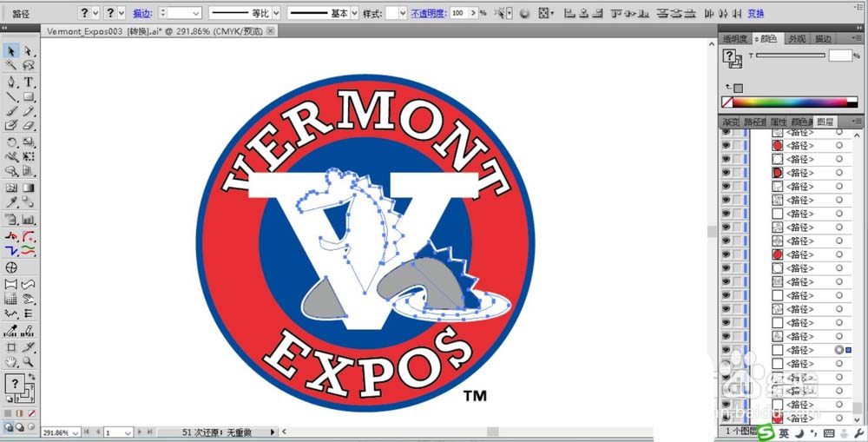Click the tint percentage input field

(x=840, y=56)
